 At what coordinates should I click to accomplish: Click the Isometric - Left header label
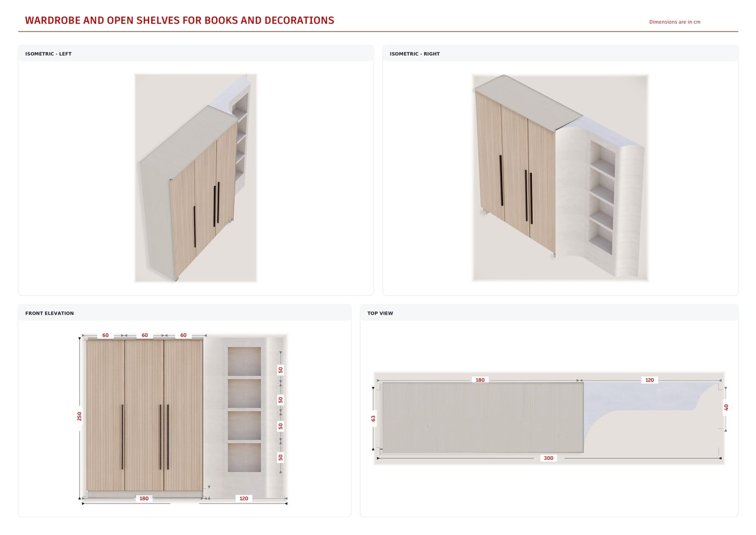tap(48, 54)
